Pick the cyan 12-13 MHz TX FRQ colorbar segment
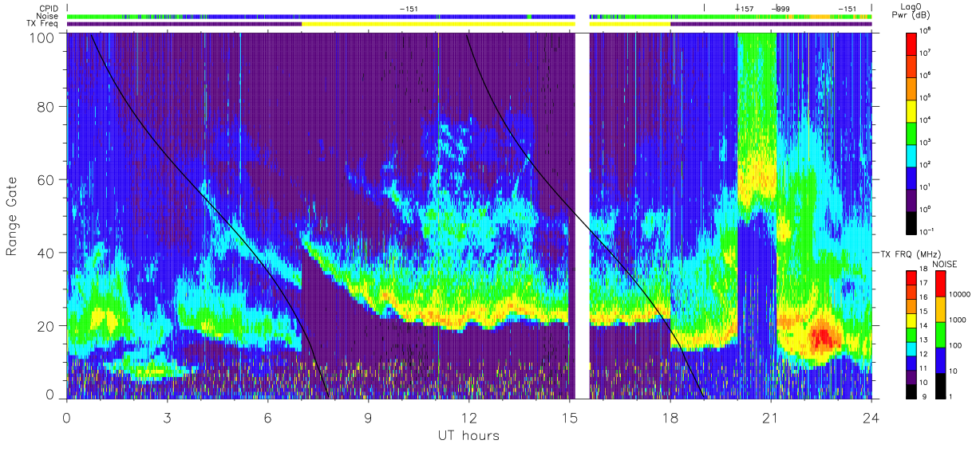Screen dimensions: 980x452 click(911, 348)
